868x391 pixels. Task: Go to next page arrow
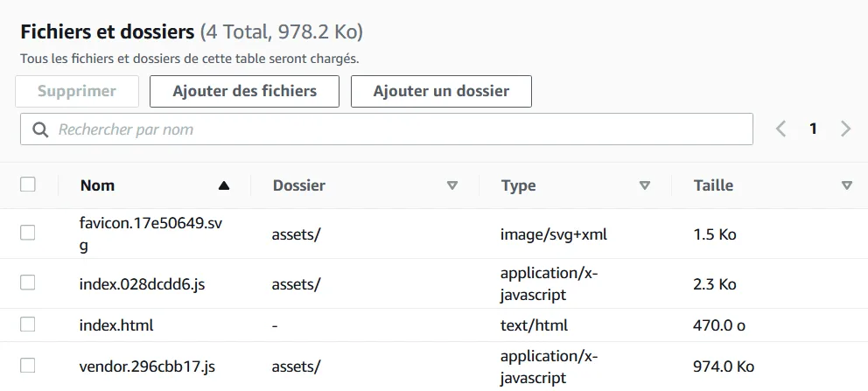tap(845, 129)
